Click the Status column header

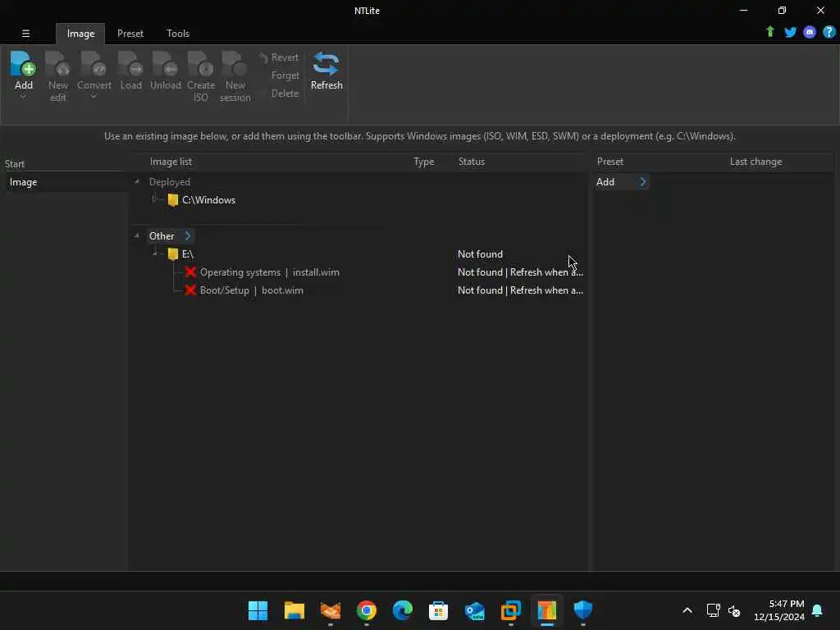point(472,162)
